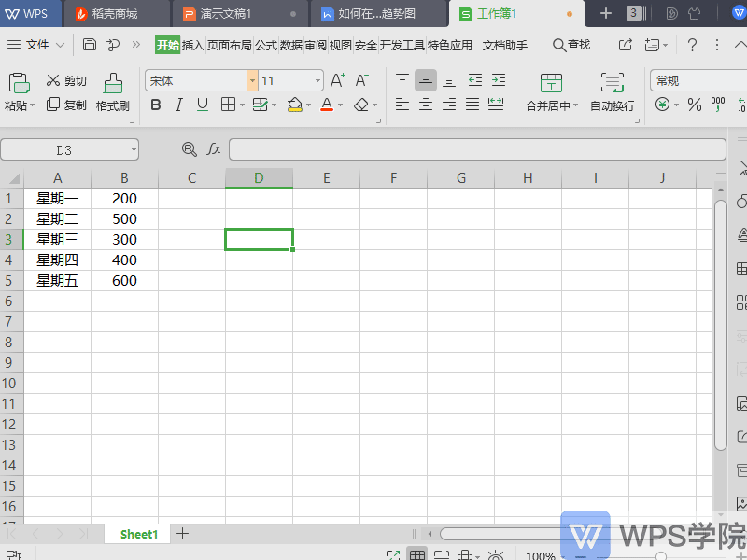Click cell B5 containing 600
Viewport: 747px width, 560px height.
(124, 280)
